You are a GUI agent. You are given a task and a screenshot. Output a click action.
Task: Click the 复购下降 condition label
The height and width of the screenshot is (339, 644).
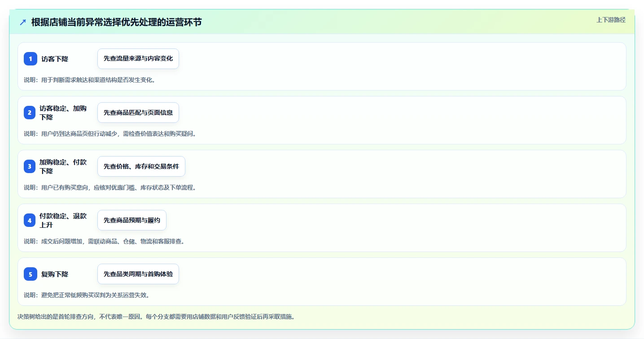point(55,274)
